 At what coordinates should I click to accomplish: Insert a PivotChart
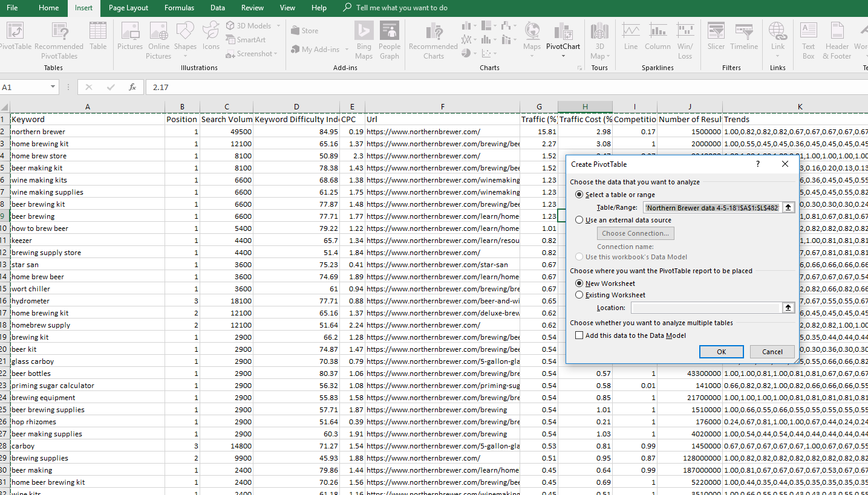pos(563,37)
